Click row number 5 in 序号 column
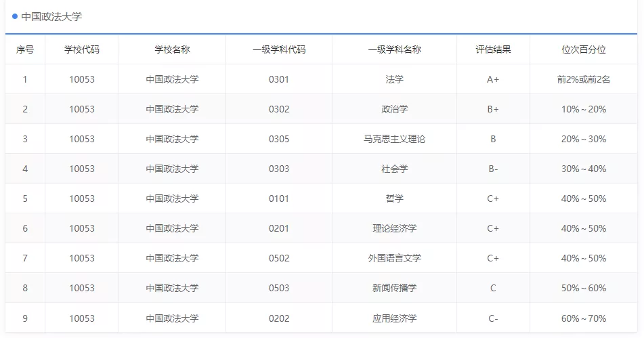The image size is (644, 338). pos(25,198)
